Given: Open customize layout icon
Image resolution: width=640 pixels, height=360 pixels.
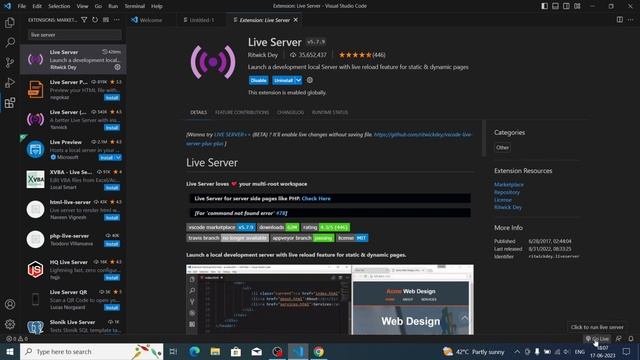Looking at the screenshot, I should [577, 6].
